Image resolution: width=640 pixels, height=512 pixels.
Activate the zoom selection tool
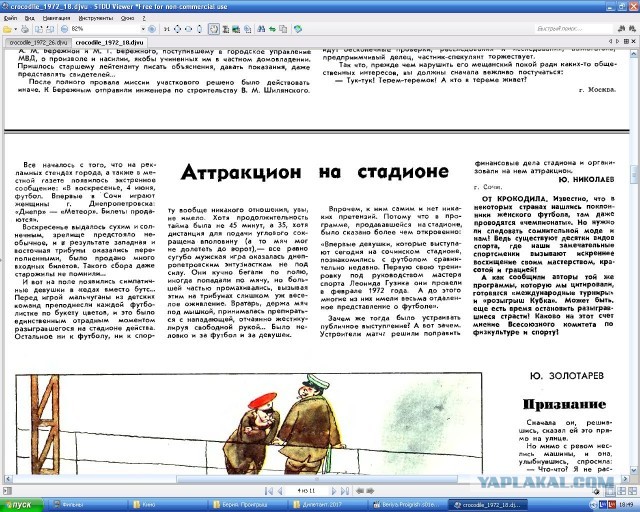[247, 29]
